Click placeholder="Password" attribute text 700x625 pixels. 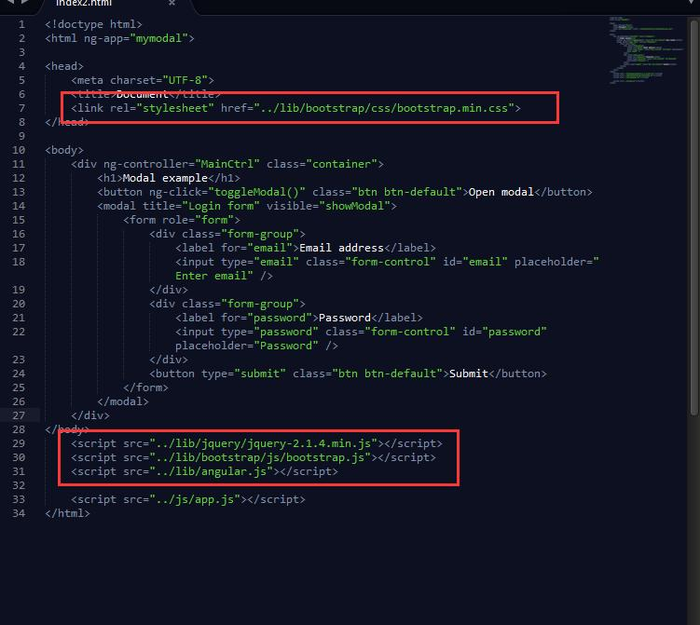coord(247,346)
